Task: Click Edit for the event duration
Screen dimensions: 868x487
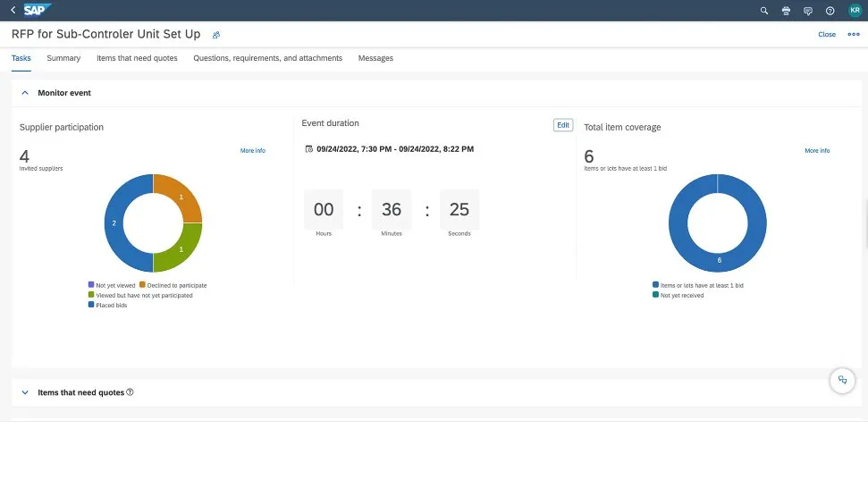Action: click(x=563, y=125)
